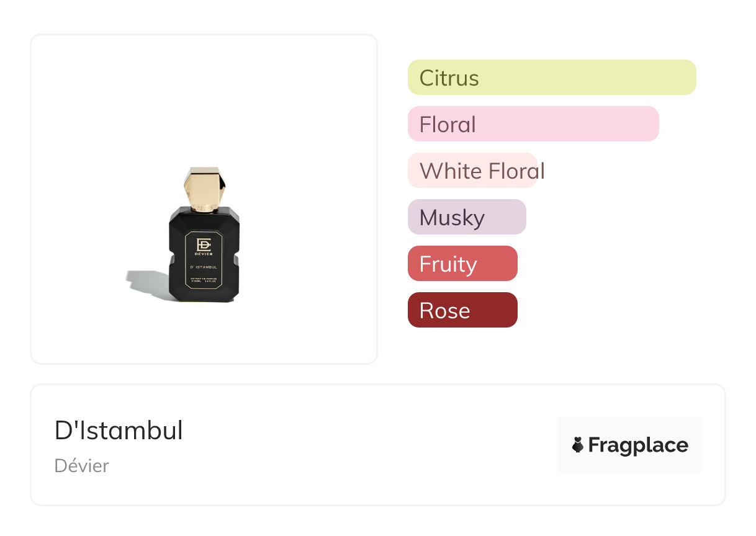Click the gold cap of the bottle
Screen dimensions: 756x536
point(204,188)
